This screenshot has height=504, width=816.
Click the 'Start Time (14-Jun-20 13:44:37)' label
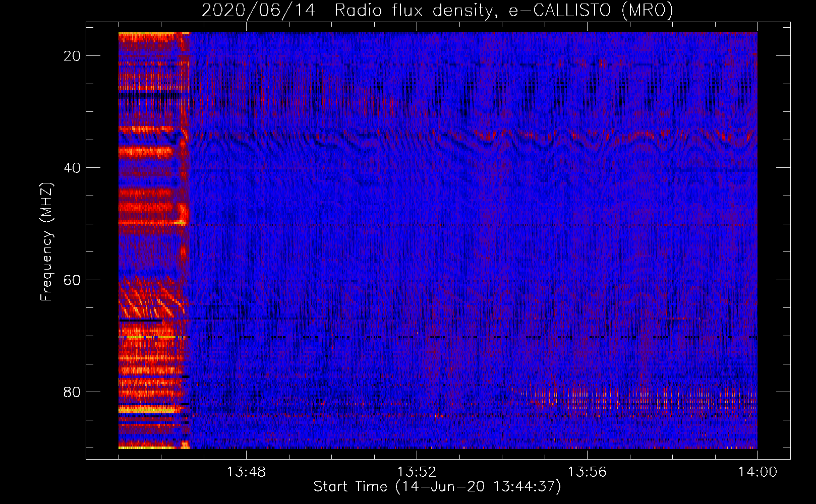[437, 487]
